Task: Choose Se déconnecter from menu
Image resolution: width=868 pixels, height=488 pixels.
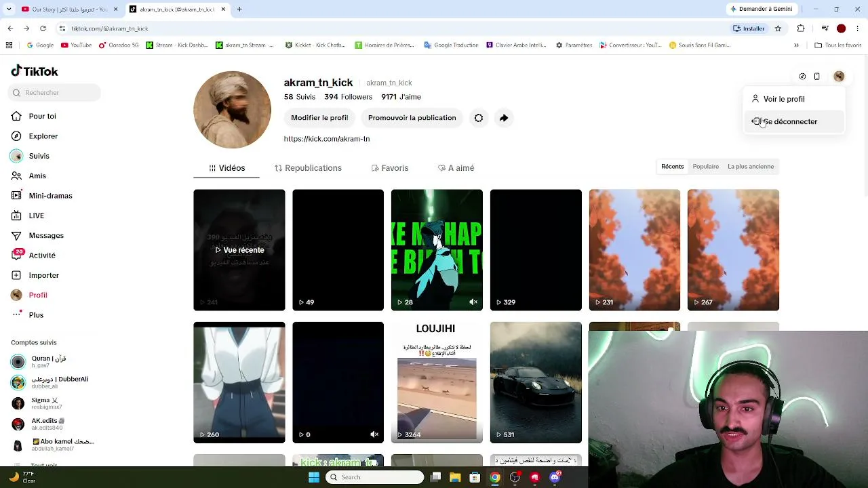Action: click(x=794, y=121)
